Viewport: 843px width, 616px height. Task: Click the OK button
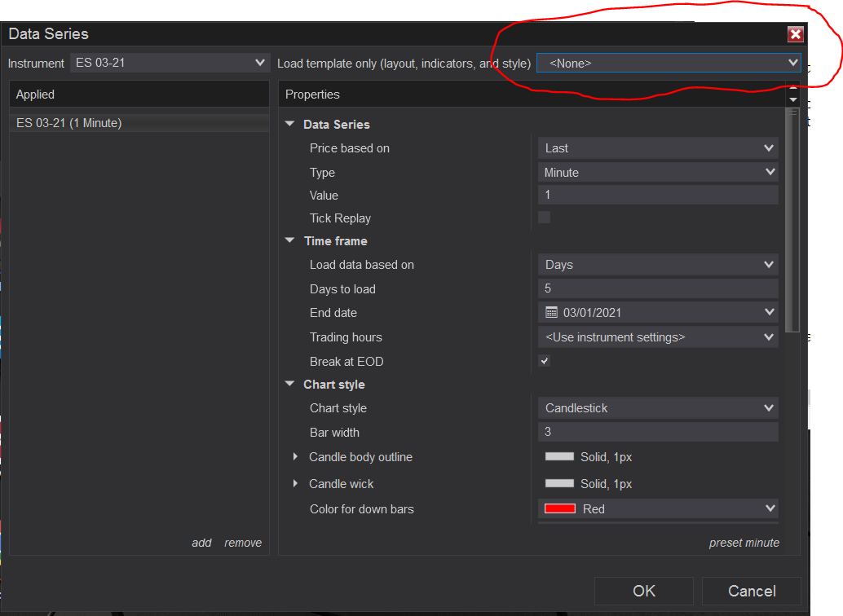644,592
